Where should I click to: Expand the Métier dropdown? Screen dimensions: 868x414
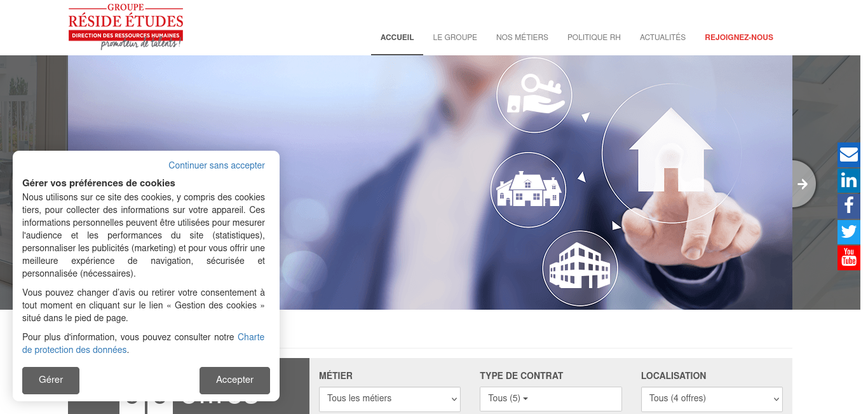(389, 399)
